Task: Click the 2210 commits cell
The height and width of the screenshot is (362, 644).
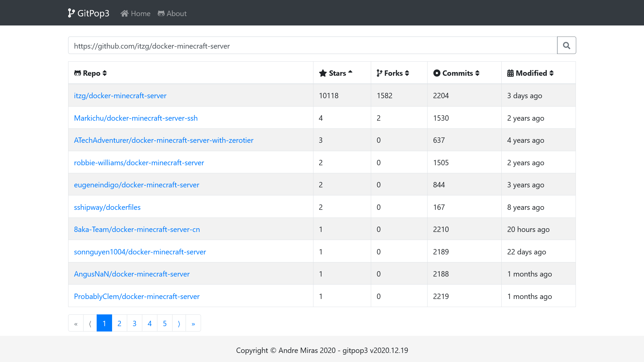Action: [464, 229]
